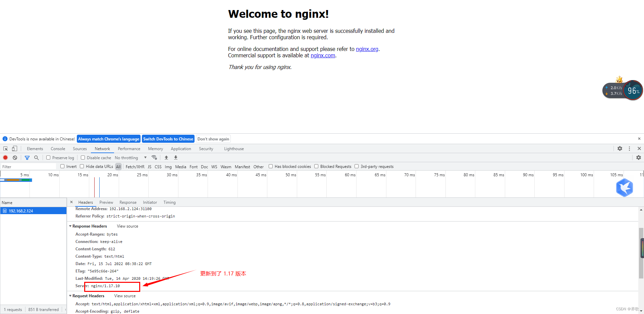Close the request details pane

click(71, 202)
